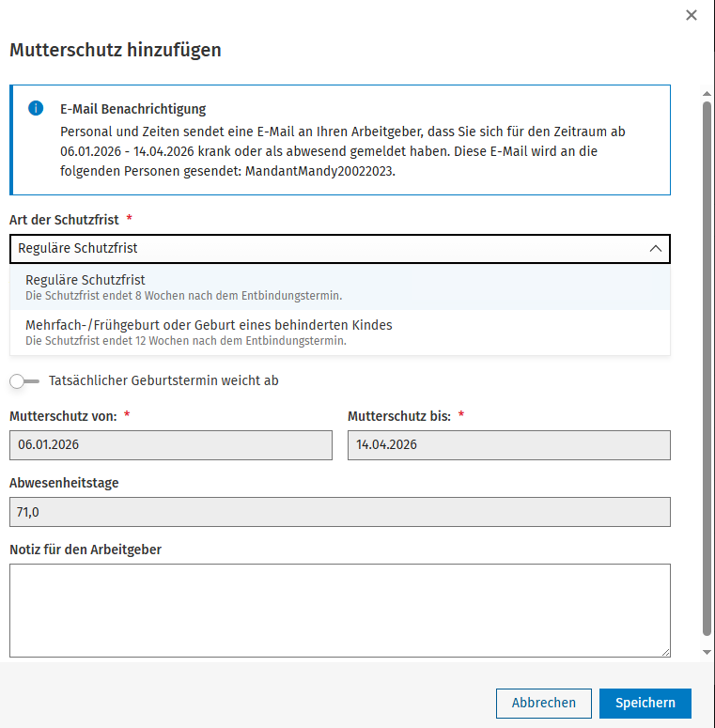The width and height of the screenshot is (715, 728).
Task: Click the blue info icon in notification
Action: pyautogui.click(x=36, y=108)
